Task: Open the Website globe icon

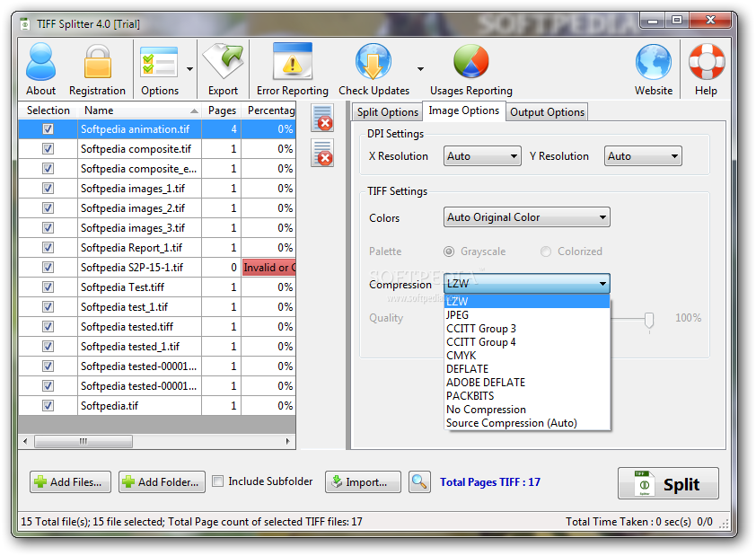Action: (654, 69)
